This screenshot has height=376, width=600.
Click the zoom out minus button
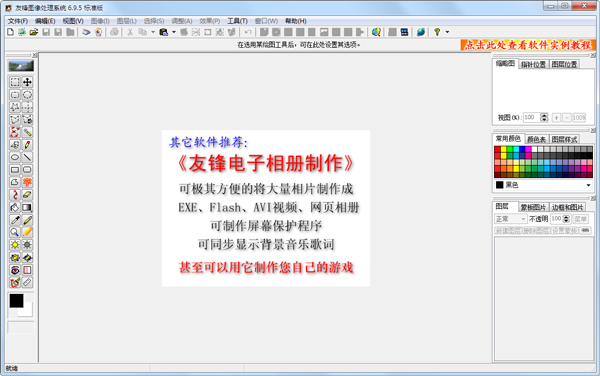[x=567, y=117]
